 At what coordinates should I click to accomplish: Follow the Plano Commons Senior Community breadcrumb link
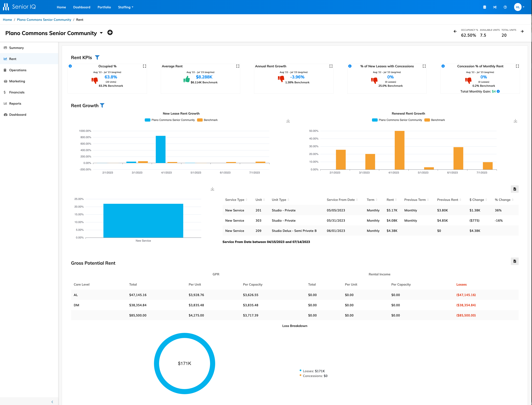coord(44,20)
